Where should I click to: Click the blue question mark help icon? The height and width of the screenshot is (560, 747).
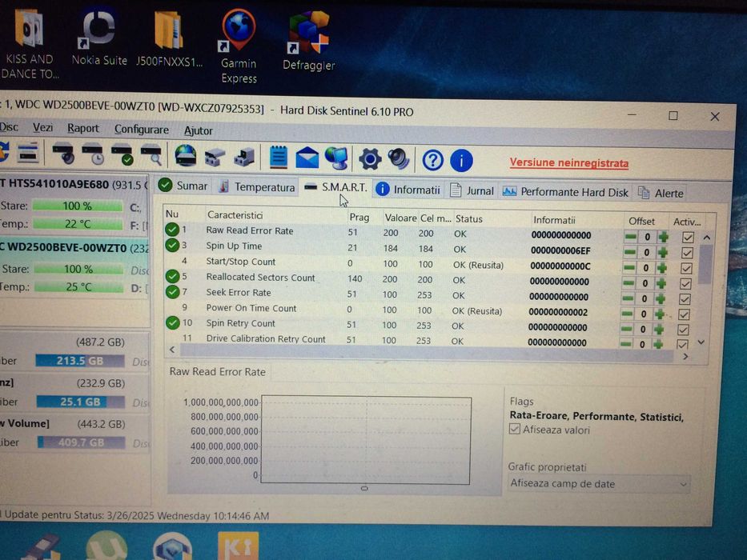click(432, 161)
